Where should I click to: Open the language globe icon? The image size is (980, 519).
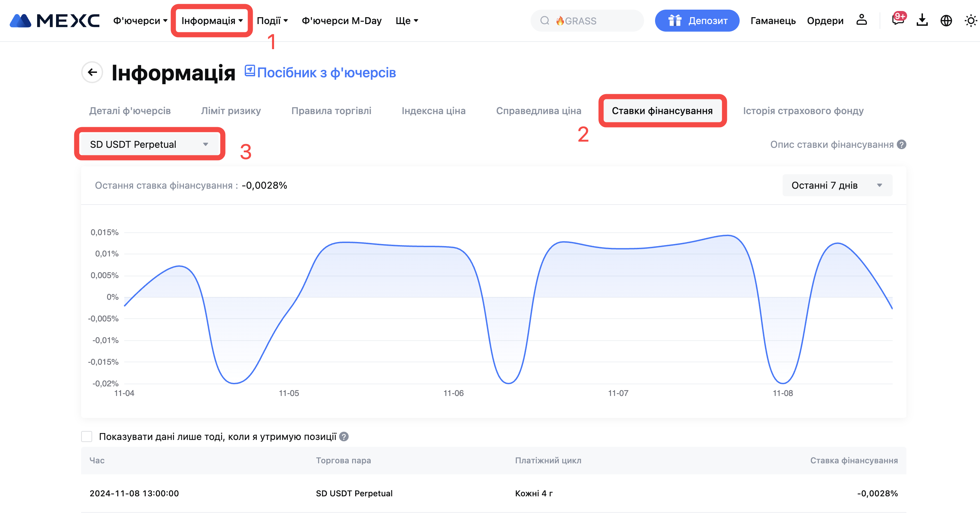pos(946,21)
